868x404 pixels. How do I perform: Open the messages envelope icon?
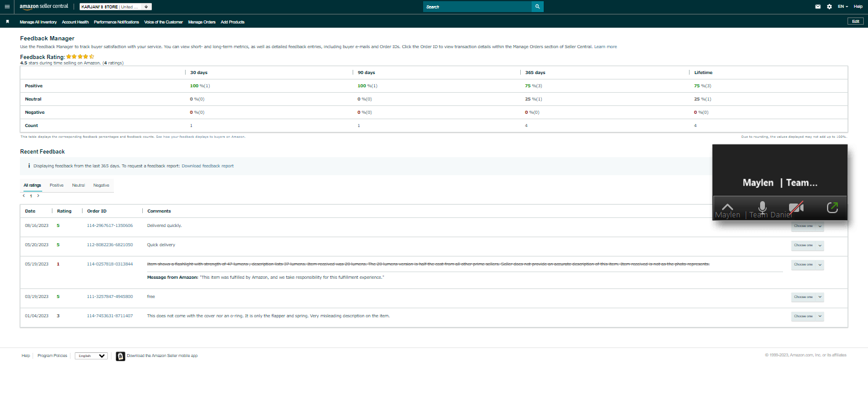point(818,7)
